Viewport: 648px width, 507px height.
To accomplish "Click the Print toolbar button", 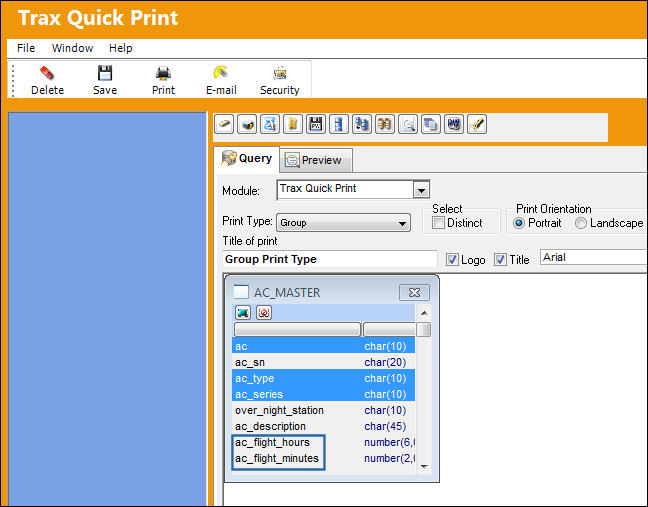I will (163, 80).
